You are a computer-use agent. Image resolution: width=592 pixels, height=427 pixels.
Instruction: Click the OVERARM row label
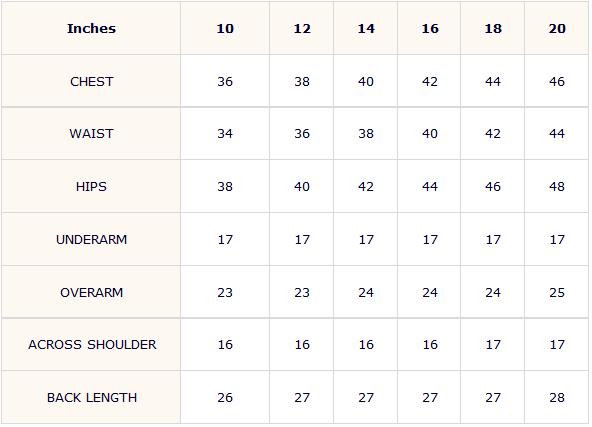click(91, 293)
